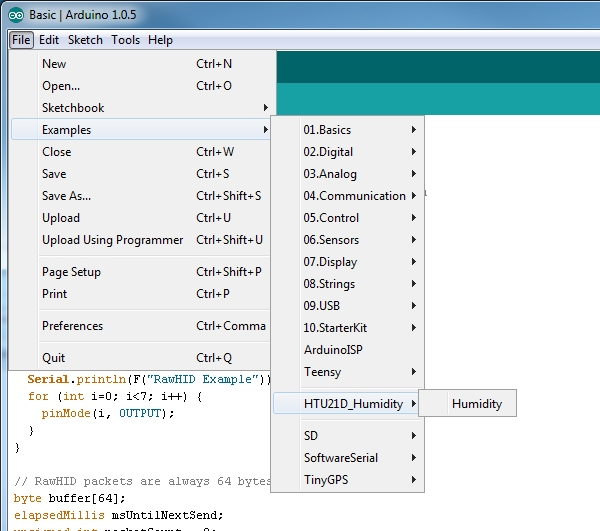Select ArduinoISP example
Image resolution: width=600 pixels, height=531 pixels.
(333, 350)
